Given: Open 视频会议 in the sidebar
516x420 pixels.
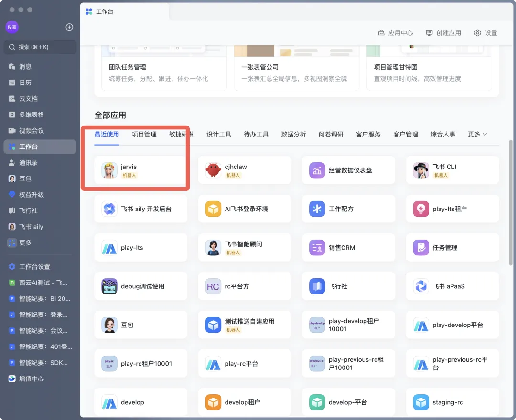Looking at the screenshot, I should pos(40,131).
